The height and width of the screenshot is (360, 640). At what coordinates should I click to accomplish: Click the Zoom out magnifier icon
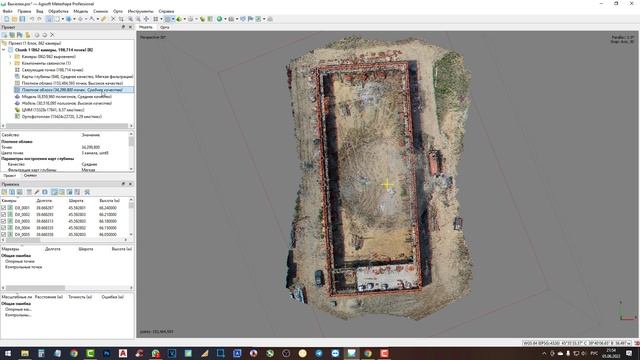[138, 19]
